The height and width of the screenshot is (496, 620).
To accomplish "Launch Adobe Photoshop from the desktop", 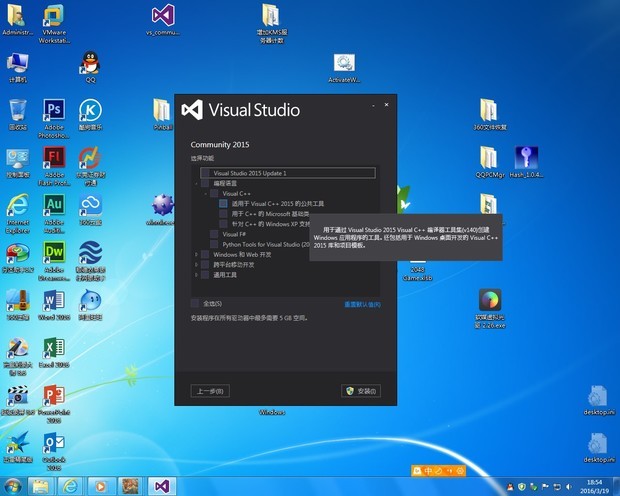I will (x=54, y=119).
